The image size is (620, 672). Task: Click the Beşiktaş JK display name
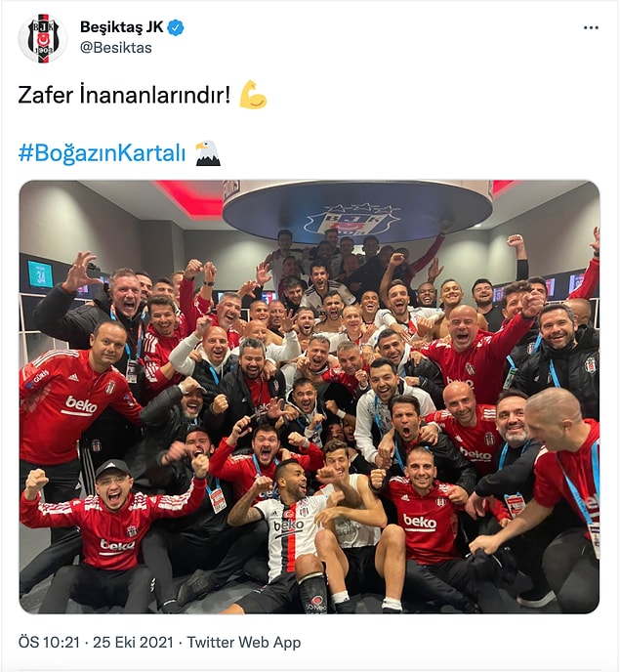coord(122,27)
